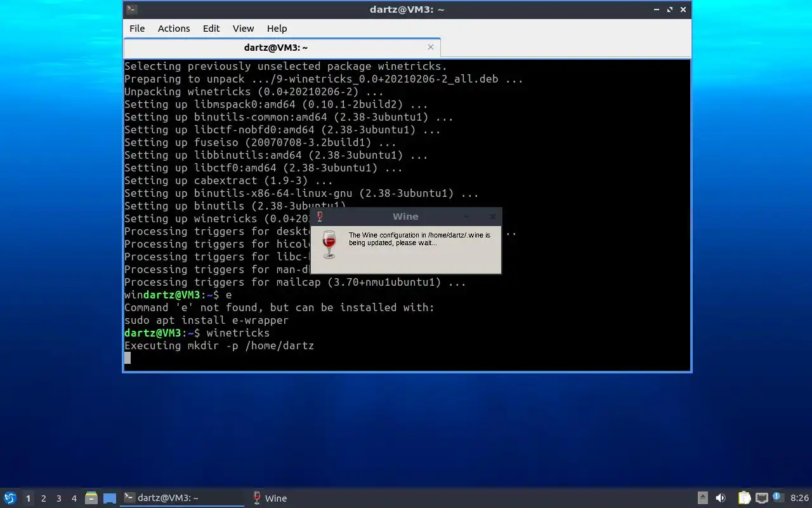Click 'sudo apt install e-wrapper' text

click(x=206, y=320)
